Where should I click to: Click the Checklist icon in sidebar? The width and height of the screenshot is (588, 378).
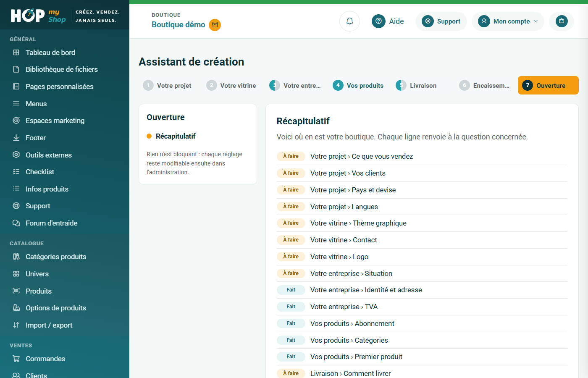[x=16, y=172]
